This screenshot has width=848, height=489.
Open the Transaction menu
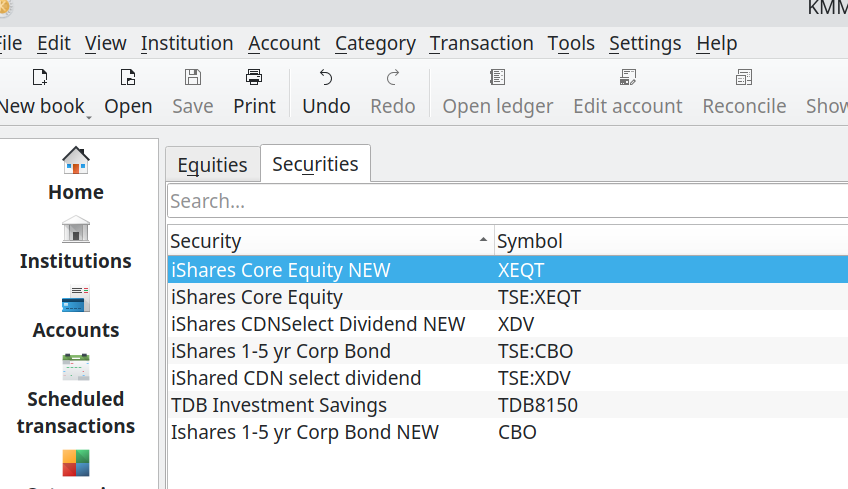(x=481, y=43)
